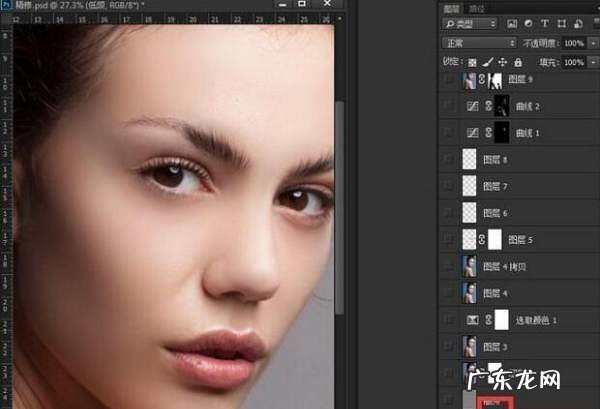Screen dimensions: 600x409
Task: Minimize the document window
Action: [x=283, y=4]
